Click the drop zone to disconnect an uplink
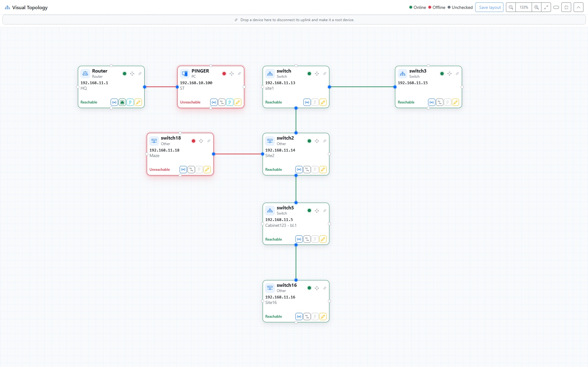The image size is (588, 367). [x=294, y=20]
